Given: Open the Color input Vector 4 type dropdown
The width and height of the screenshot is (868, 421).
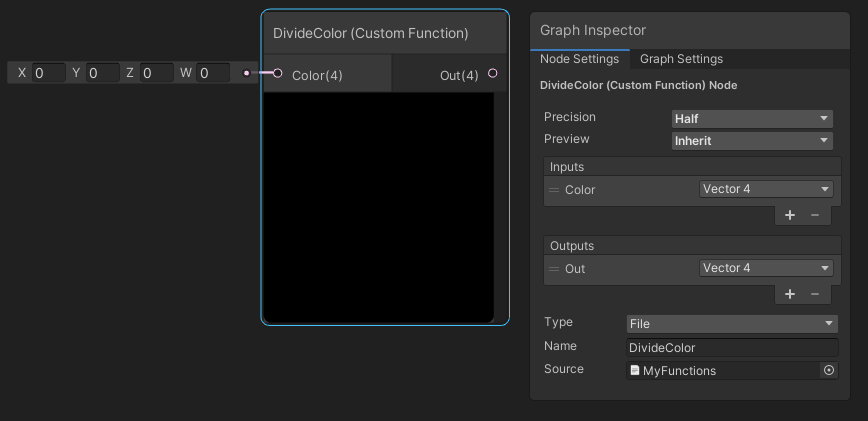Looking at the screenshot, I should click(766, 189).
